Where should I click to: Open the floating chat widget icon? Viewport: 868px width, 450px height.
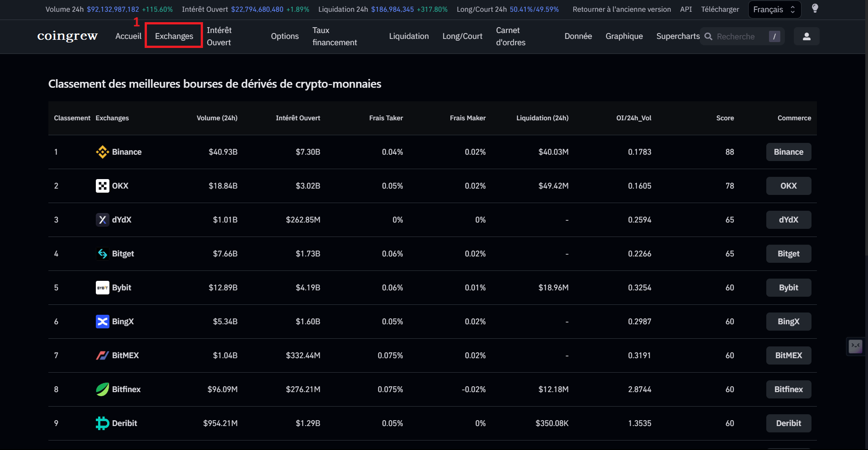[855, 346]
